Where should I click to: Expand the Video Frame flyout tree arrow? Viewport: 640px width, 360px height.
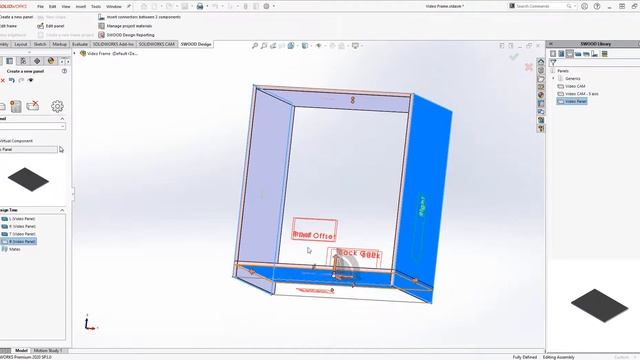click(75, 53)
